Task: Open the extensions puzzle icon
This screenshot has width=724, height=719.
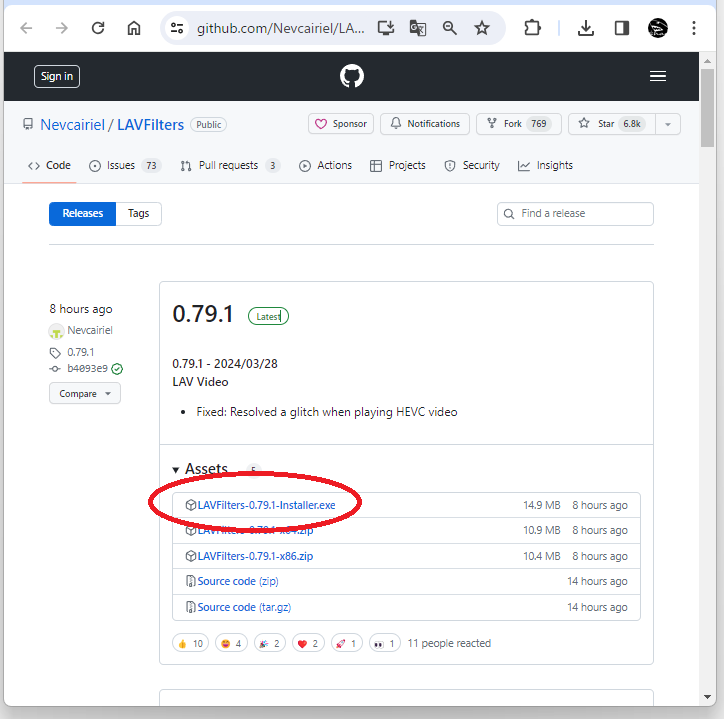Action: (532, 28)
